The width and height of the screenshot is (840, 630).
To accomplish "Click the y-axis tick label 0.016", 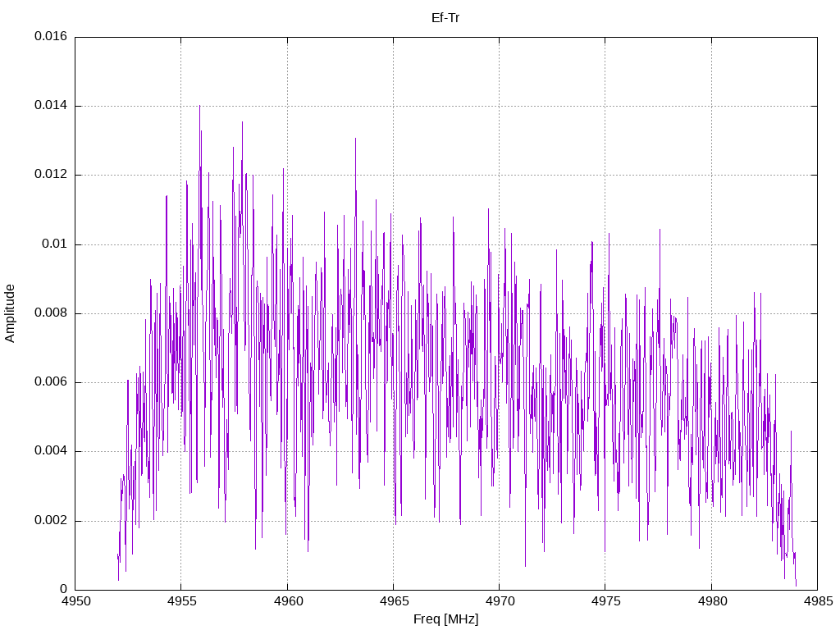I will pyautogui.click(x=51, y=36).
